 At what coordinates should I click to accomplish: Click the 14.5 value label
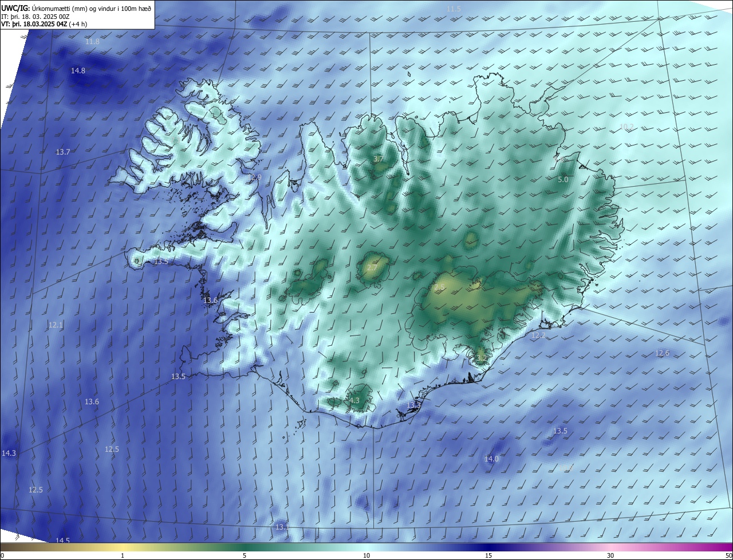pos(62,541)
